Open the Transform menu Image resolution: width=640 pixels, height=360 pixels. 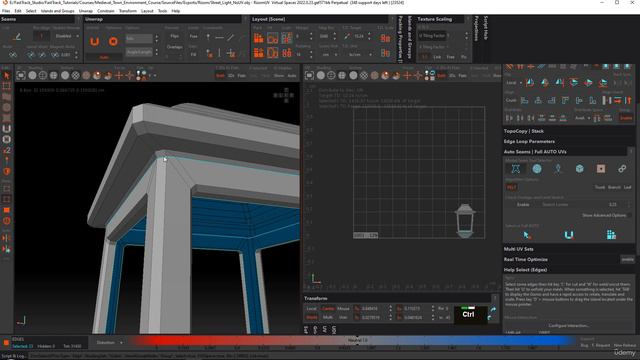point(128,11)
